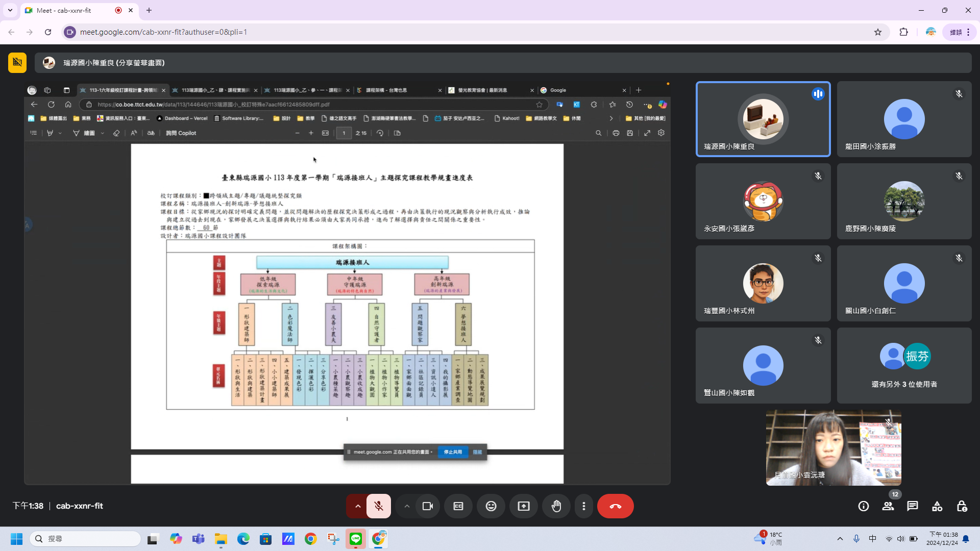This screenshot has height=551, width=980.
Task: Open host controls lock icon
Action: point(962,506)
